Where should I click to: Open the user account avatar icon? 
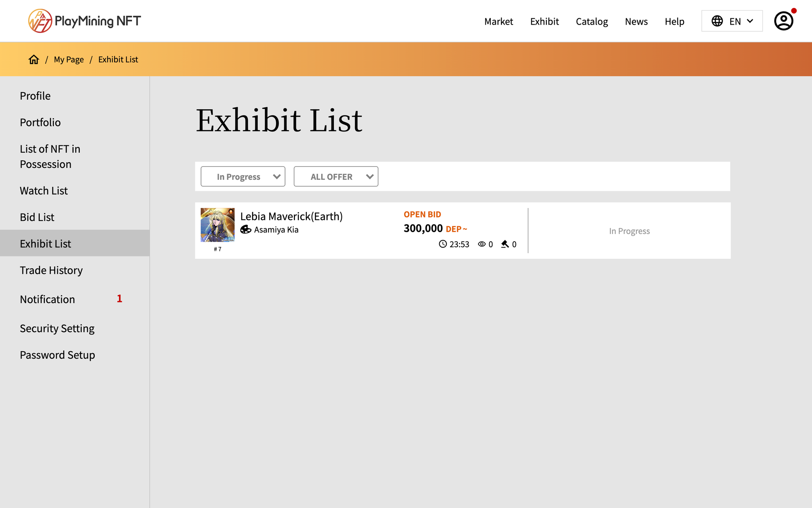pos(783,21)
